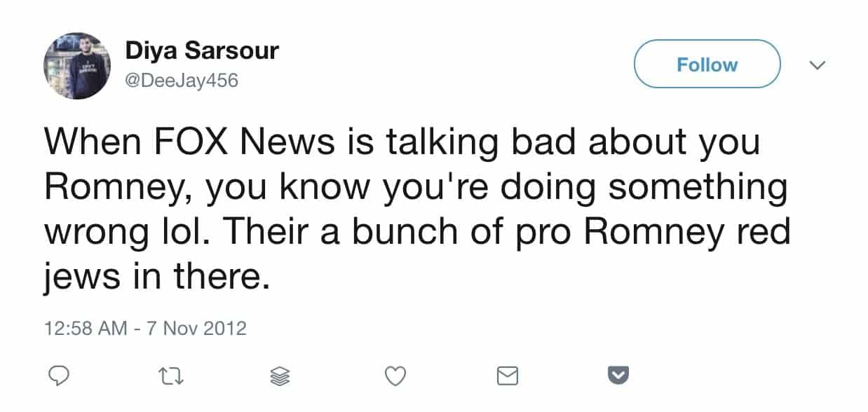Retweet this tweet using the arrows icon
This screenshot has width=868, height=412.
[169, 378]
